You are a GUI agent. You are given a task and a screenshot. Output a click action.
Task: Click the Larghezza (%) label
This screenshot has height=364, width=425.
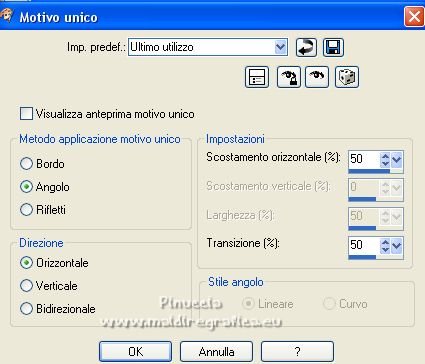pyautogui.click(x=240, y=215)
